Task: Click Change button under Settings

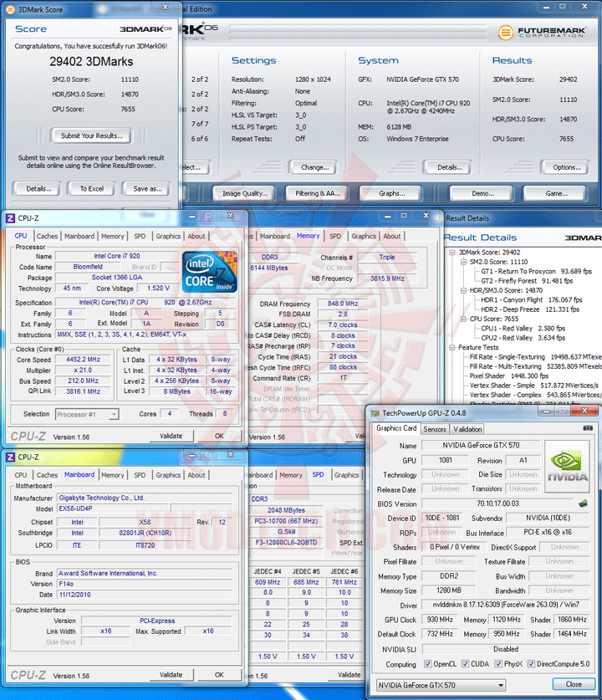Action: (314, 167)
